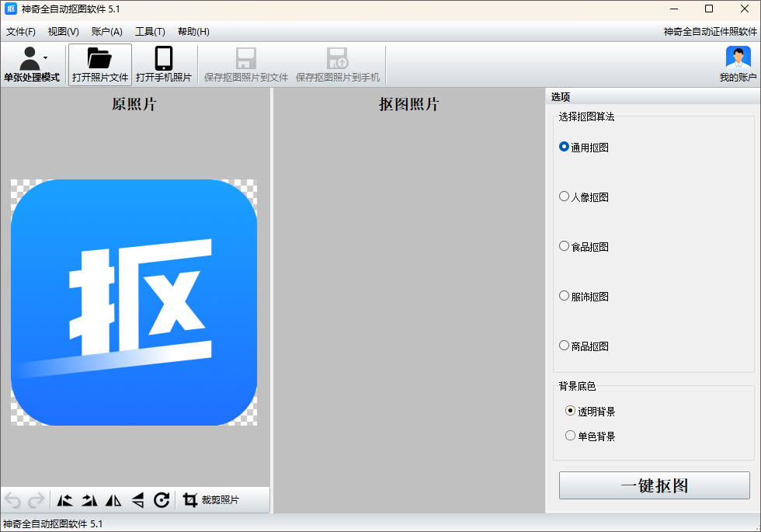Image resolution: width=761 pixels, height=532 pixels.
Task: Open 工具(T) menu
Action: (150, 32)
